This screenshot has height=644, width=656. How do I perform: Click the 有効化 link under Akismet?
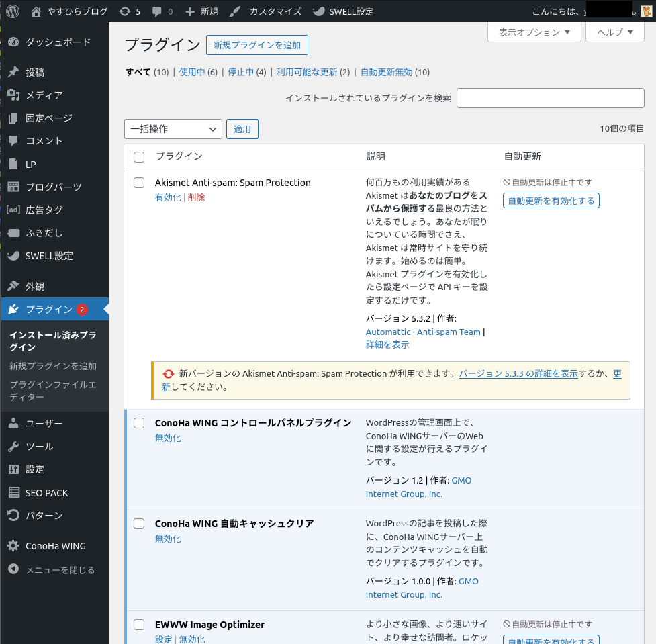coord(168,197)
